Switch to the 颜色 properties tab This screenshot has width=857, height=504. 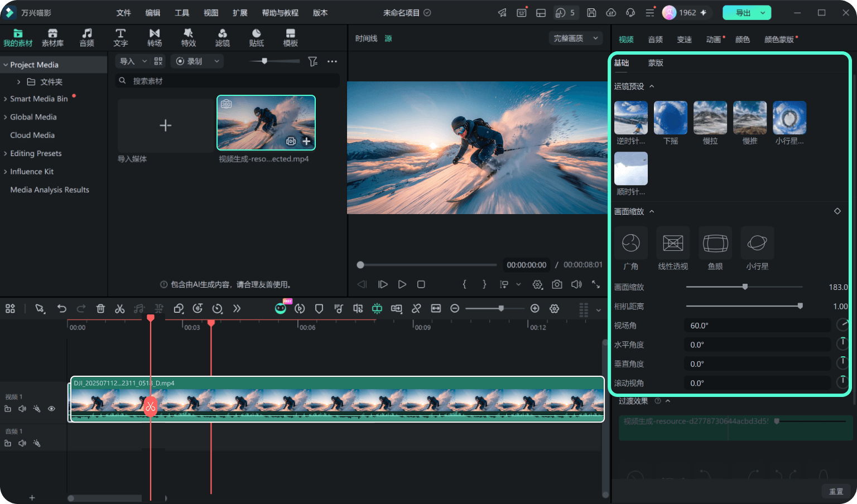(x=743, y=40)
